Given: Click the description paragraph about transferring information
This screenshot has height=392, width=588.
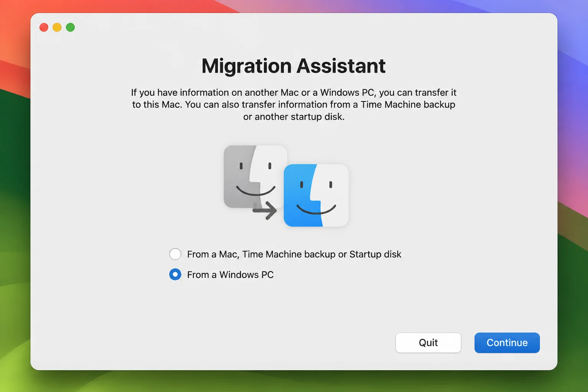Looking at the screenshot, I should point(294,105).
